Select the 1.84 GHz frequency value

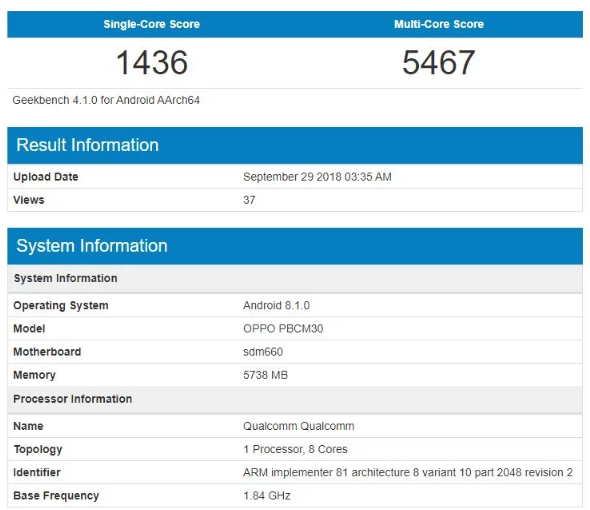pos(266,496)
